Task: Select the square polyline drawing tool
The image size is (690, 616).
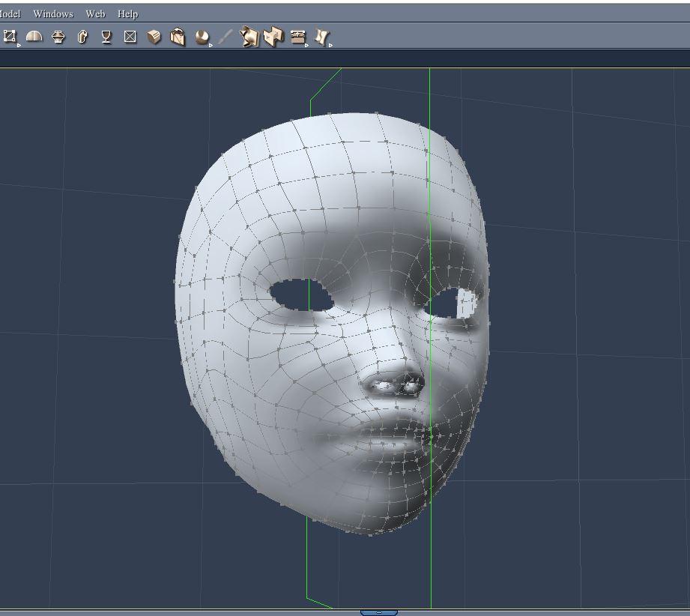Action: click(9, 36)
